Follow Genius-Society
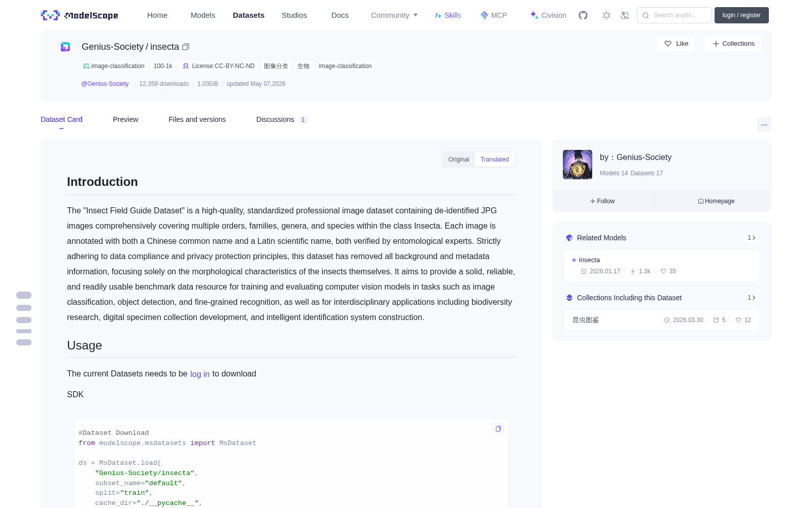Viewport: 812px width, 508px height. point(602,201)
